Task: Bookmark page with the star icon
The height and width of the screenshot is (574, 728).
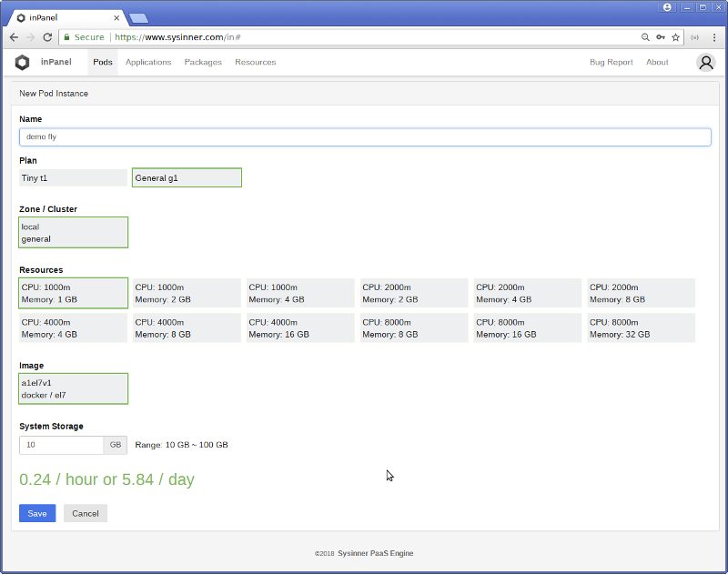Action: pos(675,37)
